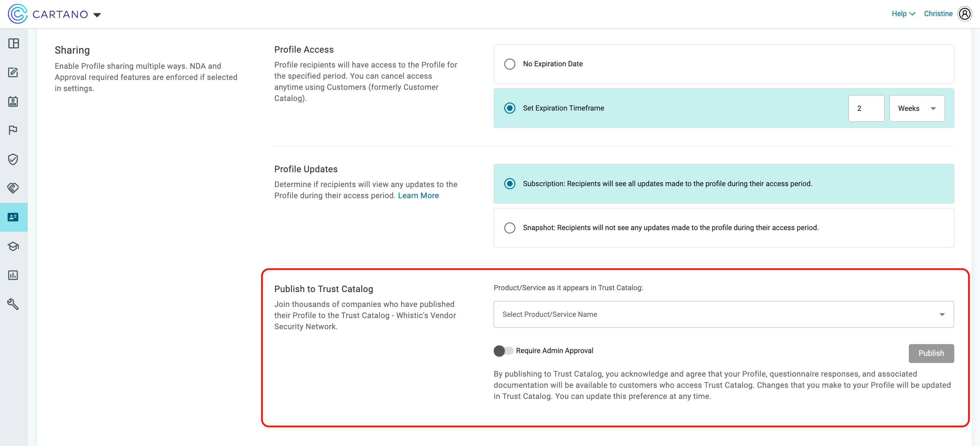Click the edit pencil sidebar icon
Screen dimensions: 980x446
click(13, 72)
